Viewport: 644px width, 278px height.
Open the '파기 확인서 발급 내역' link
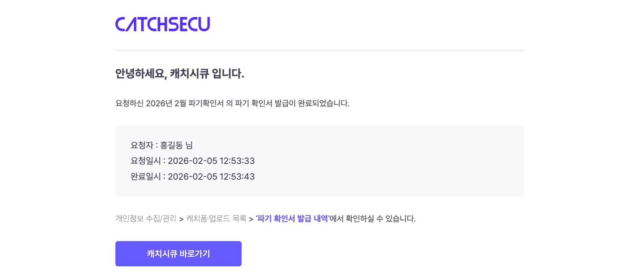click(x=292, y=219)
